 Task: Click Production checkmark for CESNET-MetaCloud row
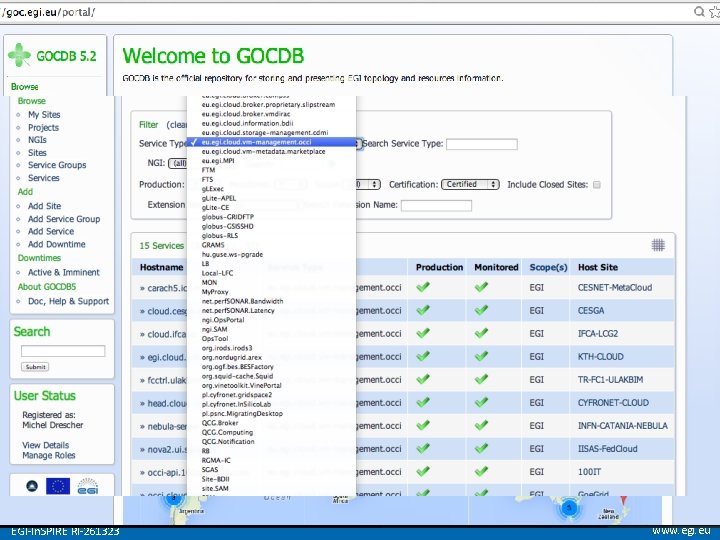(423, 287)
